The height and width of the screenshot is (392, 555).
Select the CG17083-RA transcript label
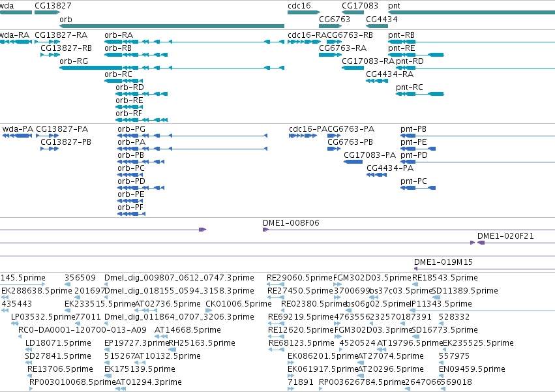(x=368, y=61)
